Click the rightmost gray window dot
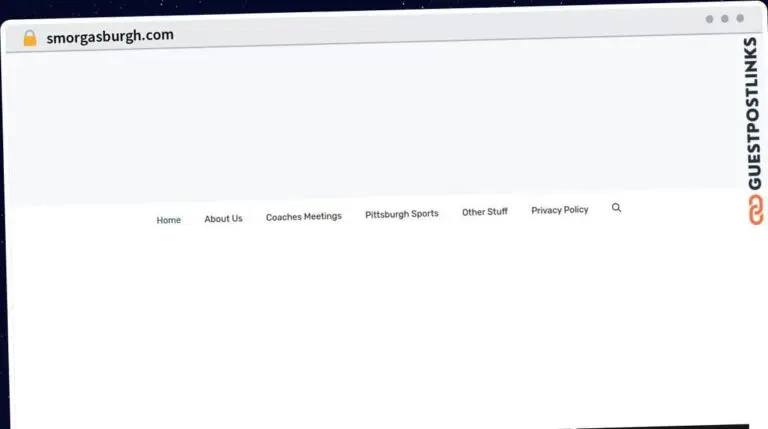The width and height of the screenshot is (768, 429). click(x=740, y=18)
